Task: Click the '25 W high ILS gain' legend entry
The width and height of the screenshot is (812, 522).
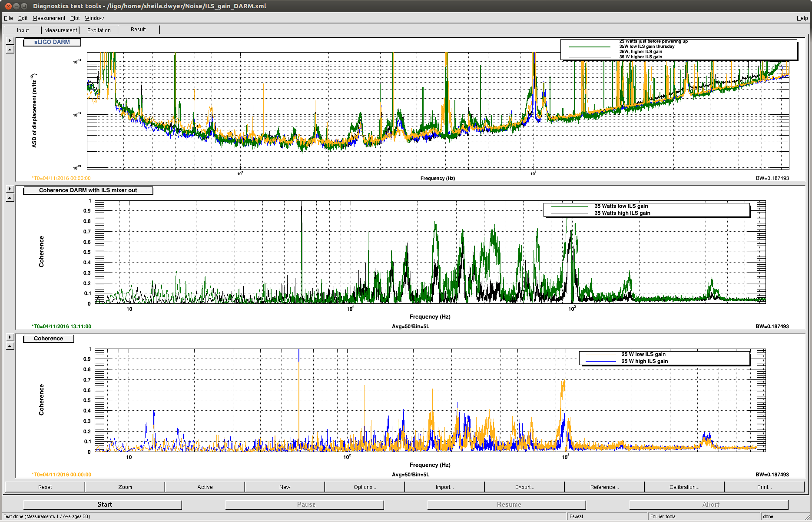Action: pos(645,361)
